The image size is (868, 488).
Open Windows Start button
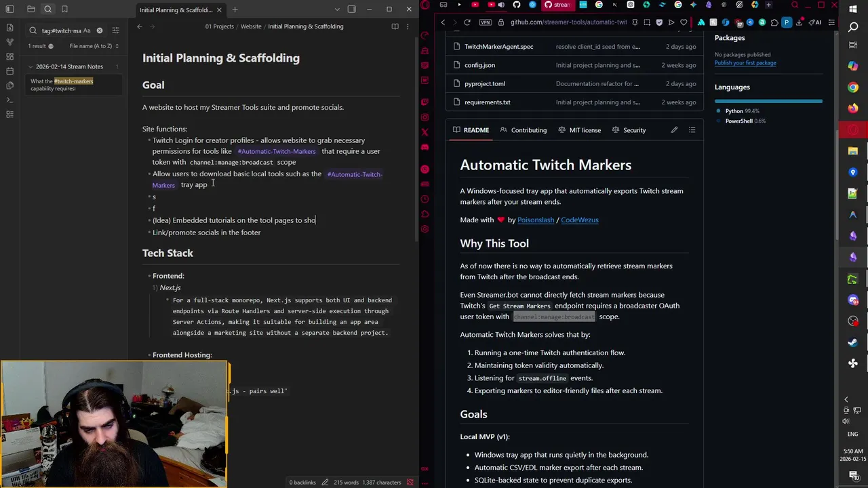[x=853, y=9]
